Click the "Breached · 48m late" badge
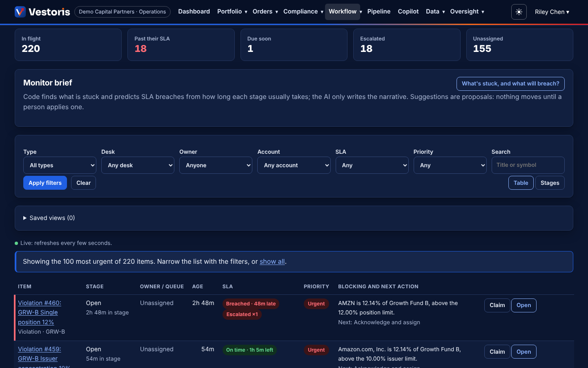This screenshot has width=588, height=368. pyautogui.click(x=251, y=304)
